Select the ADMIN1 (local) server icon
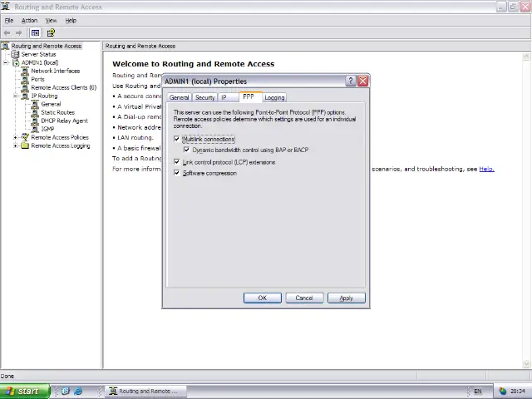Screen dimensions: 532x399 (x=16, y=63)
